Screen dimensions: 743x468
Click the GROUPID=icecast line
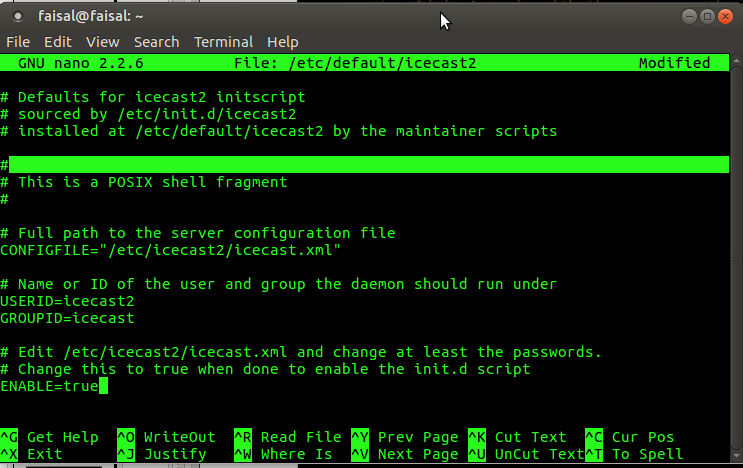(67, 318)
